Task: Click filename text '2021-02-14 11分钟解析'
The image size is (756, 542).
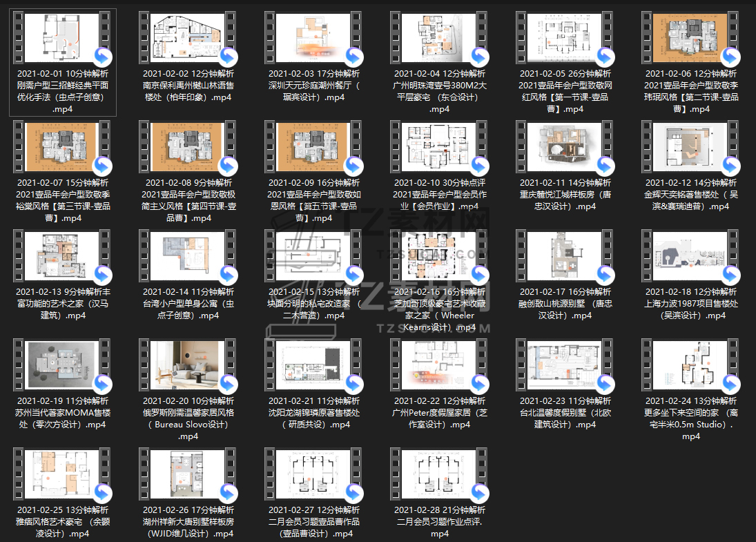Action: point(188,292)
